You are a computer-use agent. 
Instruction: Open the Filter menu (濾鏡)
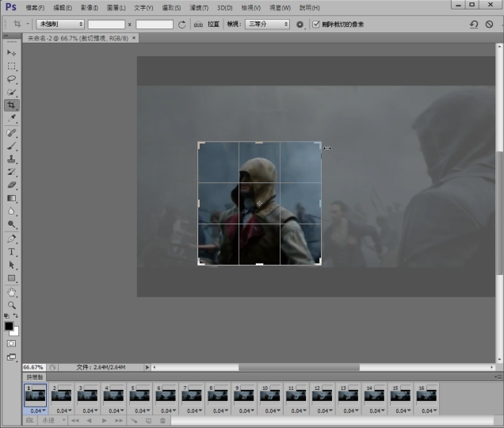(199, 8)
